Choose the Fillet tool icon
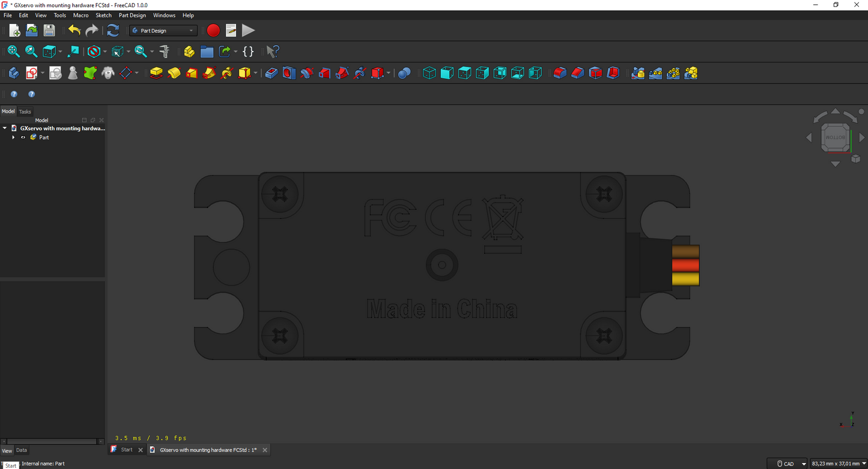 [x=560, y=73]
